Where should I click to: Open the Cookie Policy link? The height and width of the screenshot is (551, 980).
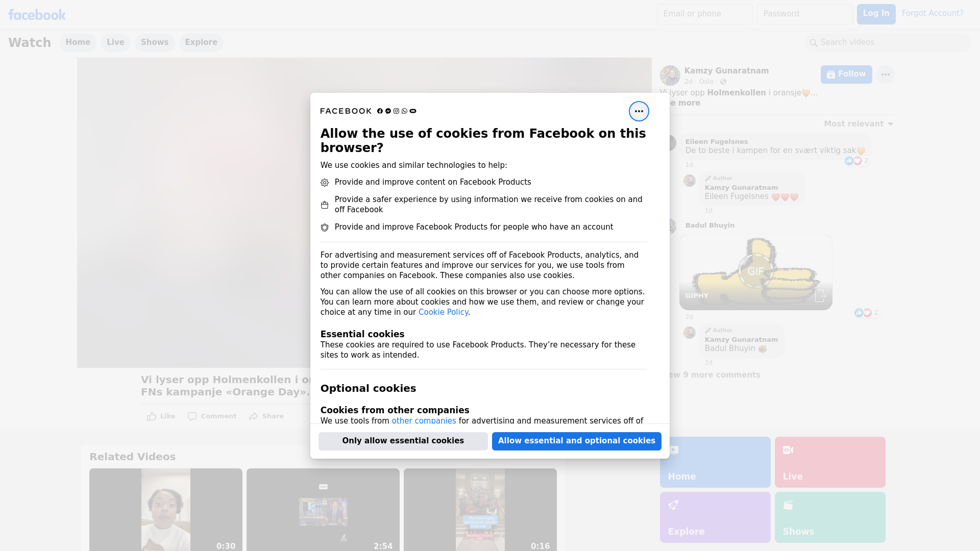(x=443, y=312)
